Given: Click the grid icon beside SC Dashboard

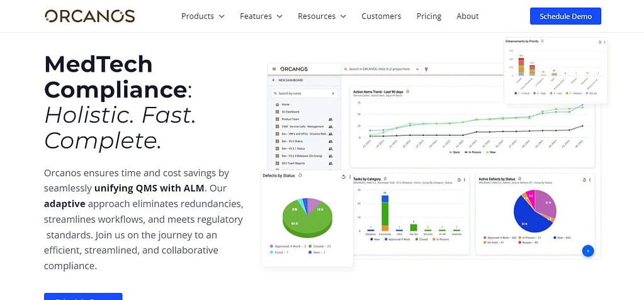Looking at the screenshot, I should (x=277, y=112).
